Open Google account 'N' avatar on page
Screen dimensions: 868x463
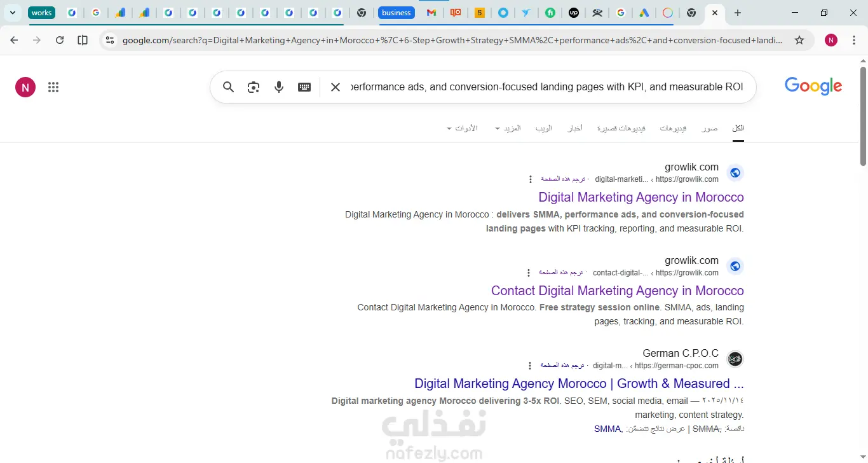click(25, 88)
